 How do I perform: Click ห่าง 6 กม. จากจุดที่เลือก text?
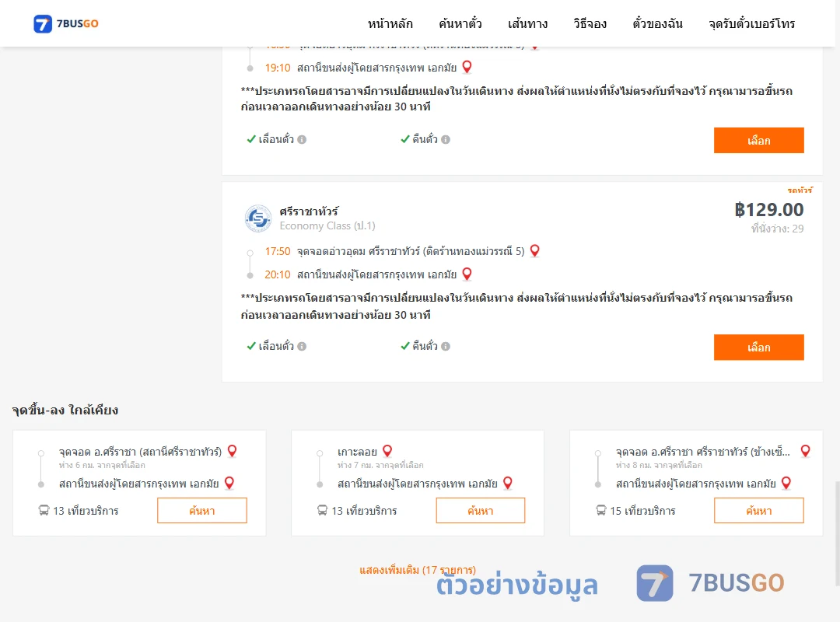coord(102,465)
